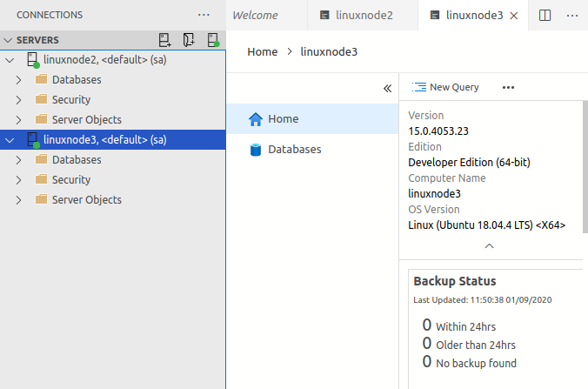Switch to the Welcome tab

point(255,16)
